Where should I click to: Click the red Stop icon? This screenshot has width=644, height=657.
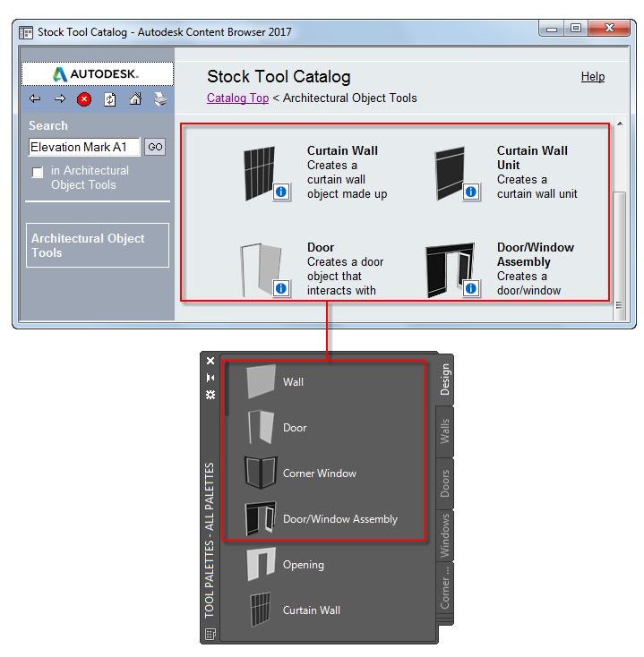point(84,99)
